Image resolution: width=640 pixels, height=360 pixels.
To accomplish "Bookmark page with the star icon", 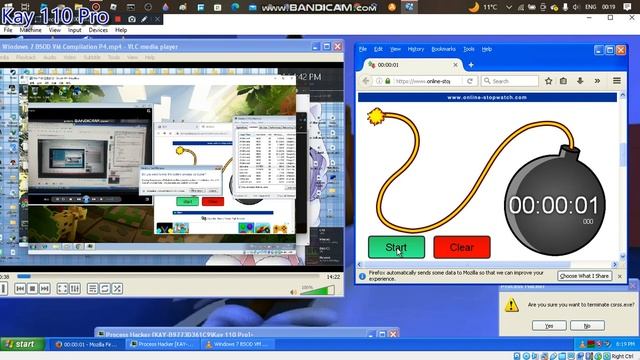I will (x=549, y=81).
